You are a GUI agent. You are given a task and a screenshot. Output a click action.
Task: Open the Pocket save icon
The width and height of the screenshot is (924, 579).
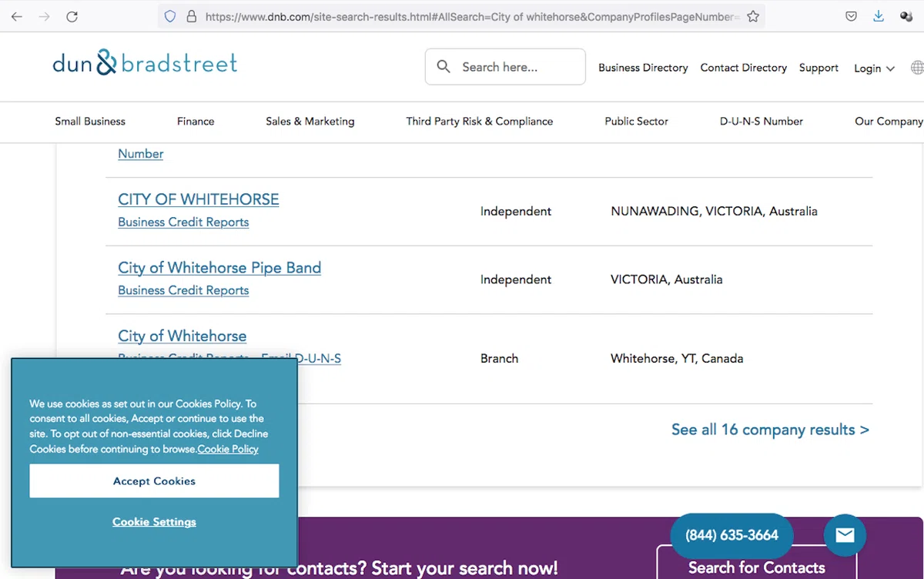(851, 16)
